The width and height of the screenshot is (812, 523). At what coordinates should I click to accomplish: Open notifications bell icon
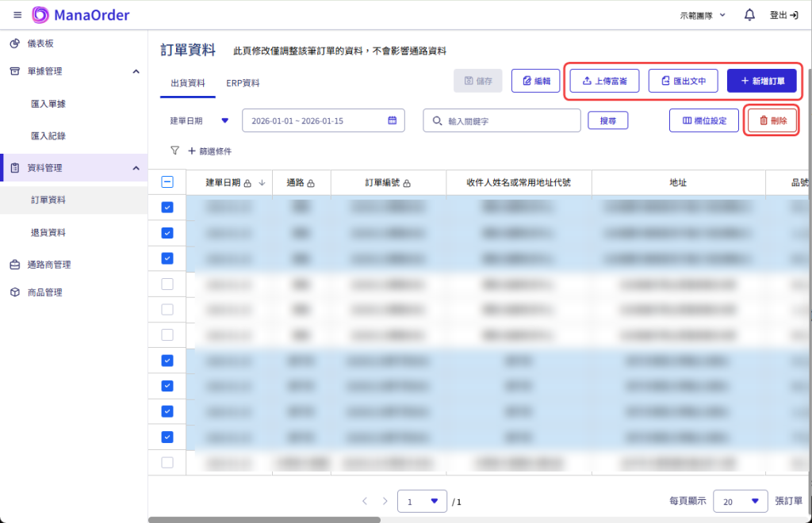click(749, 15)
